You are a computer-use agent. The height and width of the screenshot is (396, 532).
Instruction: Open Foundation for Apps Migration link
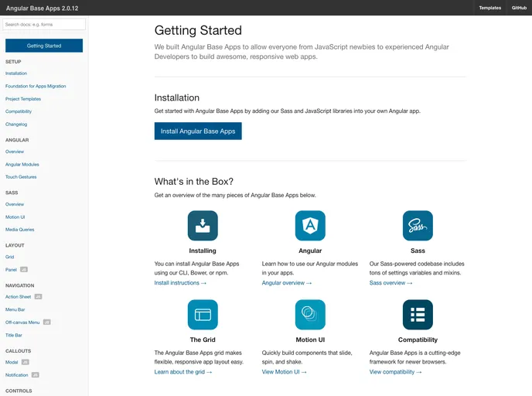[x=36, y=86]
